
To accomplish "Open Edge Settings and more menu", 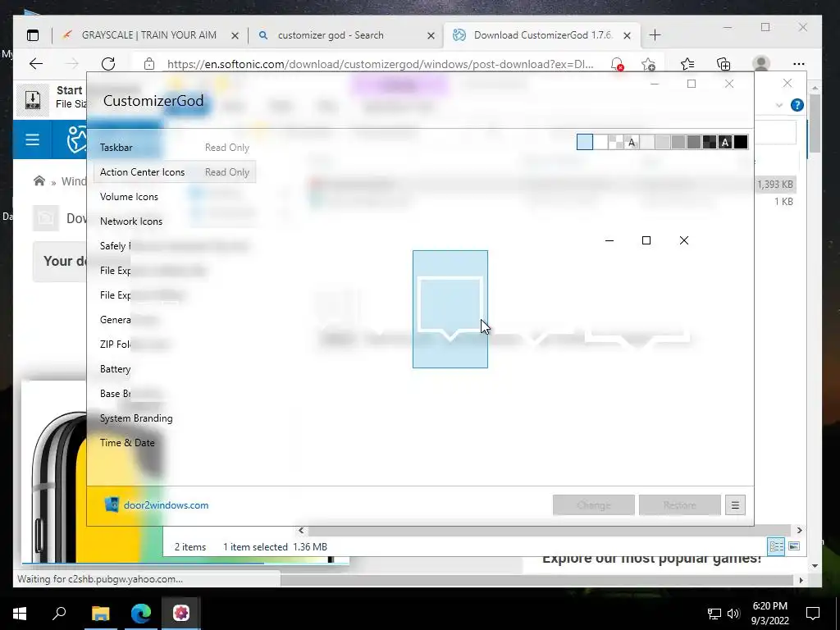I will point(798,64).
